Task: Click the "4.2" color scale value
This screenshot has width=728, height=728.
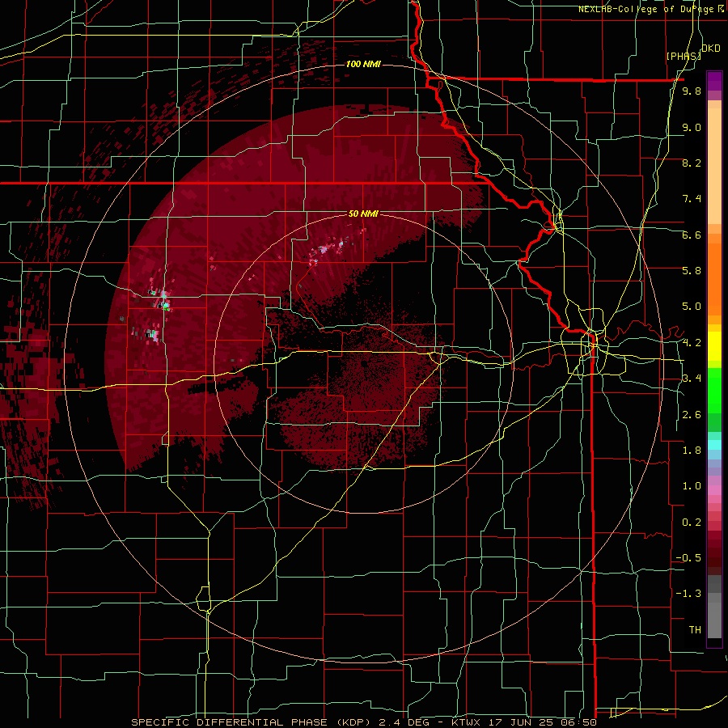Action: 692,343
